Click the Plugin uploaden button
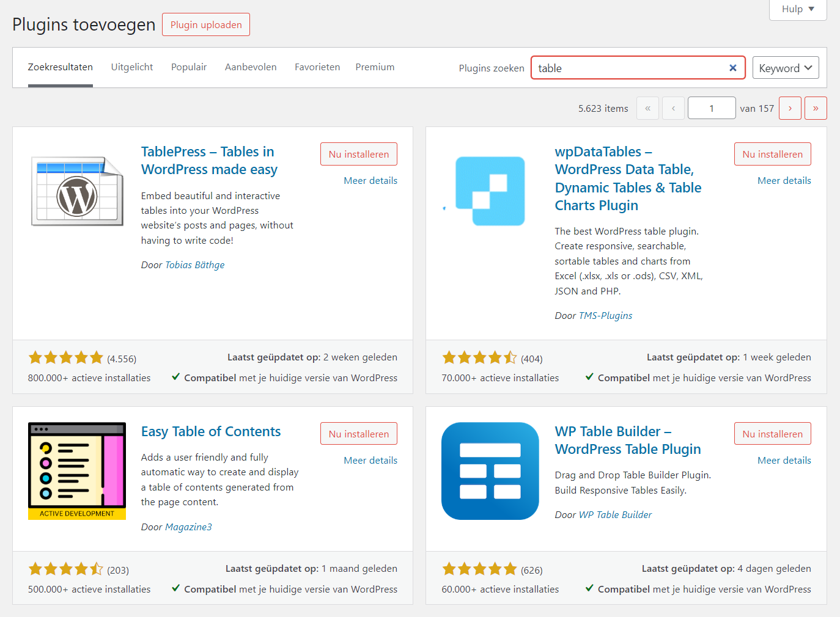 (206, 24)
